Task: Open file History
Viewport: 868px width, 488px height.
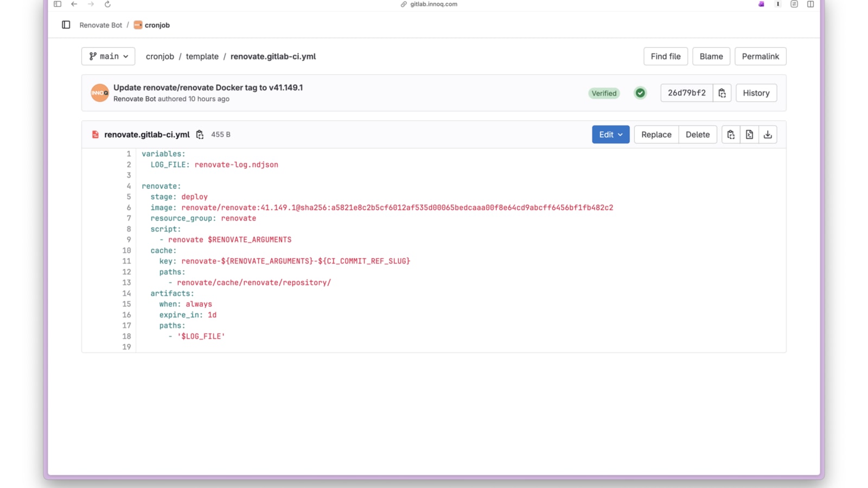Action: coord(756,93)
